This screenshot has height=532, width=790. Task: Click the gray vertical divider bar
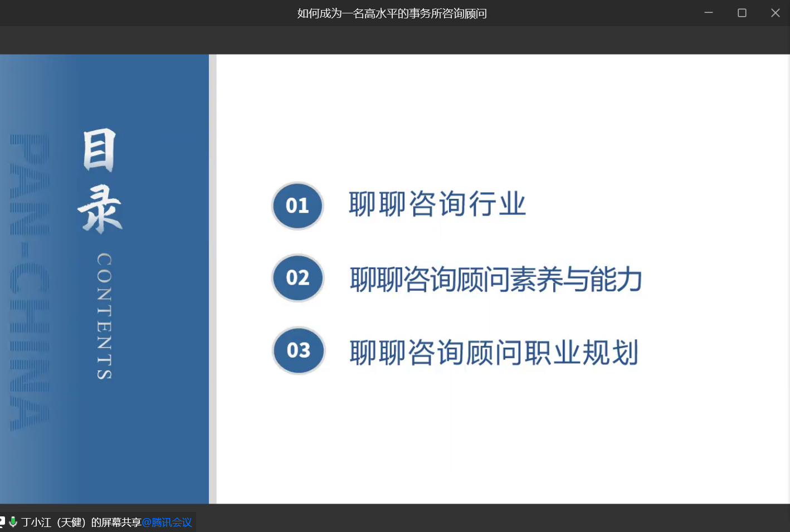tap(212, 279)
